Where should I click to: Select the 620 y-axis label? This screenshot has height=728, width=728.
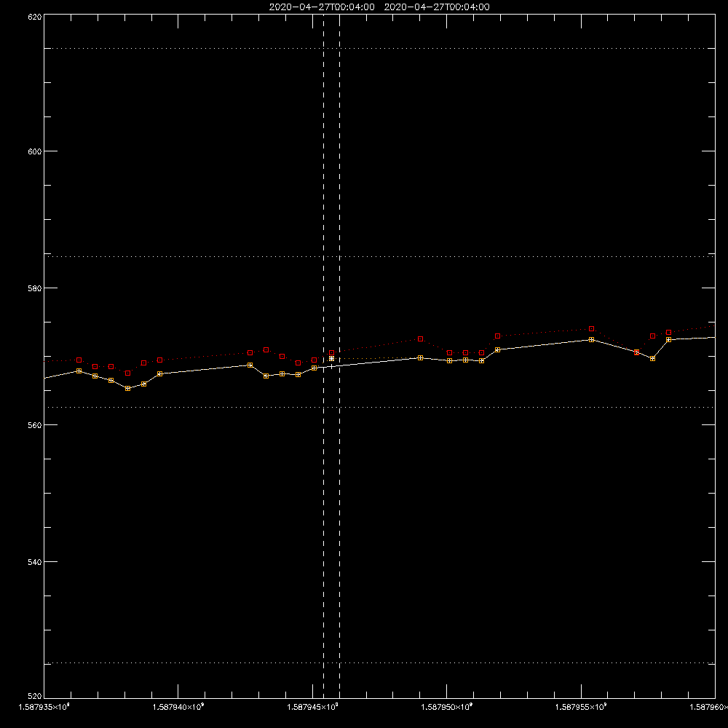pos(35,17)
